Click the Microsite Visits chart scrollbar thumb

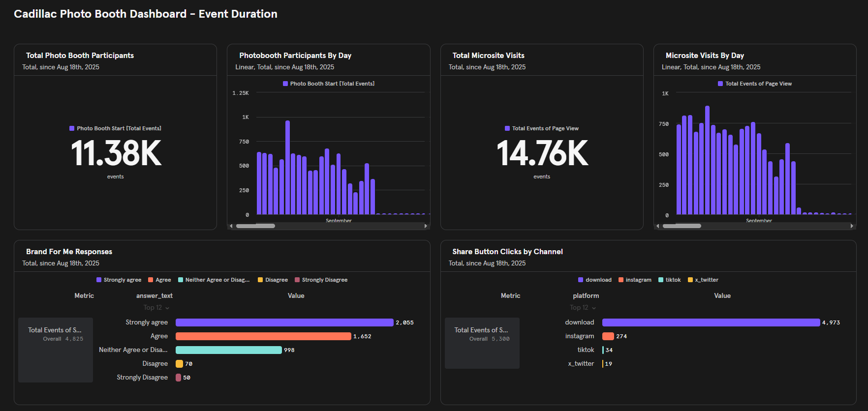tap(682, 226)
